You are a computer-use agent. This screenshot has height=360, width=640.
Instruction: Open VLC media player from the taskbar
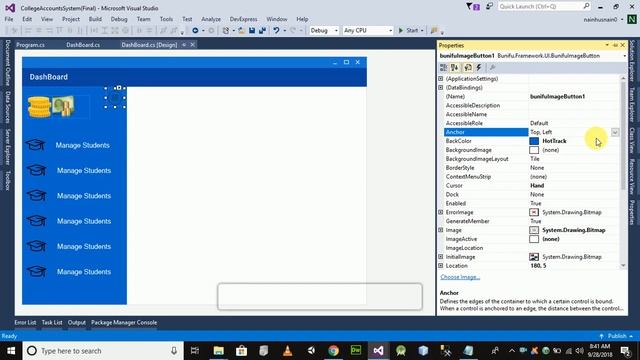point(287,351)
